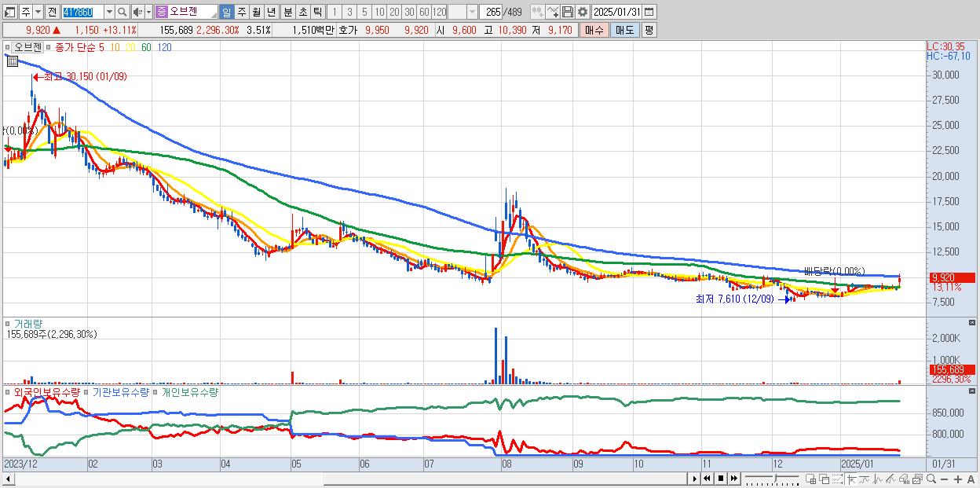Toggle the 기관보유수량 indicator marker
Image resolution: width=980 pixels, height=488 pixels.
88,391
